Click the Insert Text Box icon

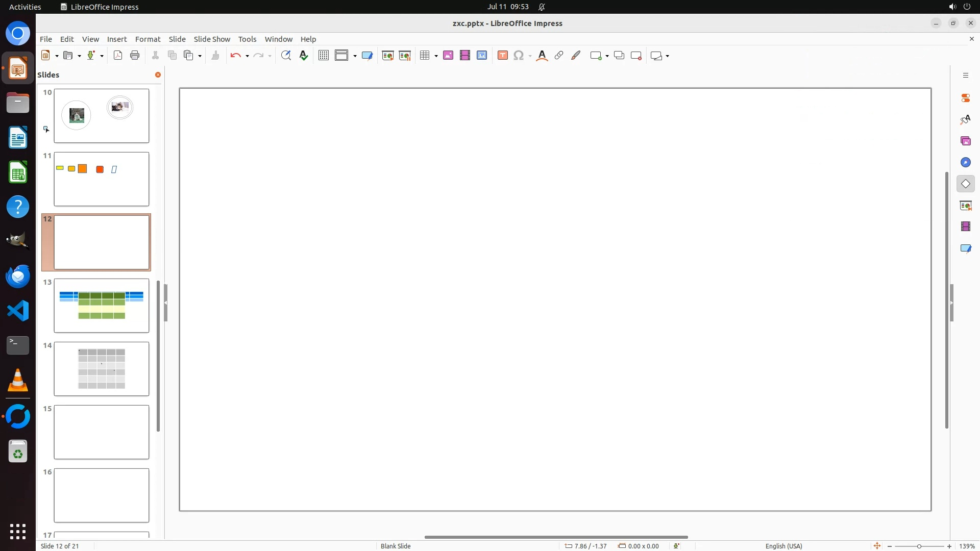coord(502,56)
